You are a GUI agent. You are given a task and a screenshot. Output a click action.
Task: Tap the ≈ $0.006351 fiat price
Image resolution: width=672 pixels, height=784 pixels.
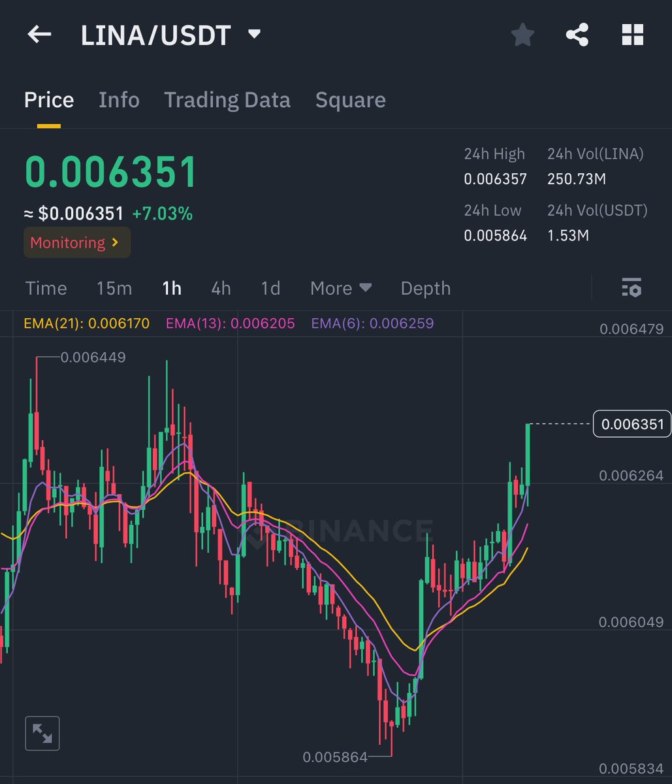pos(74,214)
